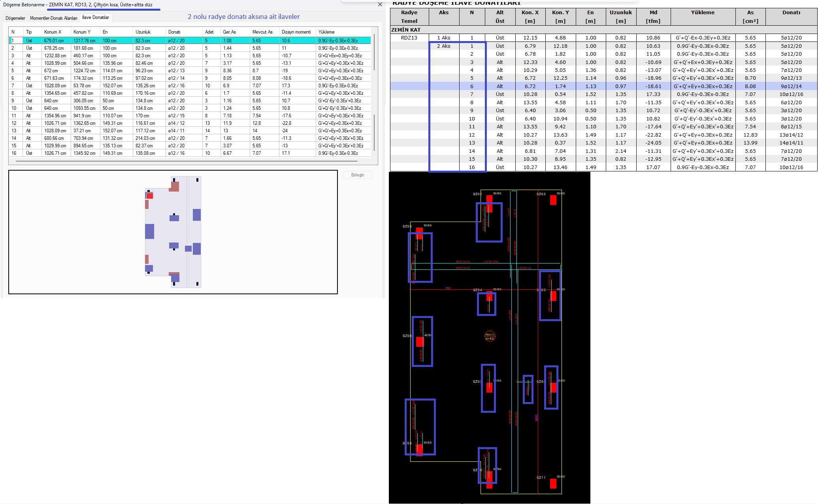Click the 2 Aks cell in report table
The image size is (818, 504).
444,46
